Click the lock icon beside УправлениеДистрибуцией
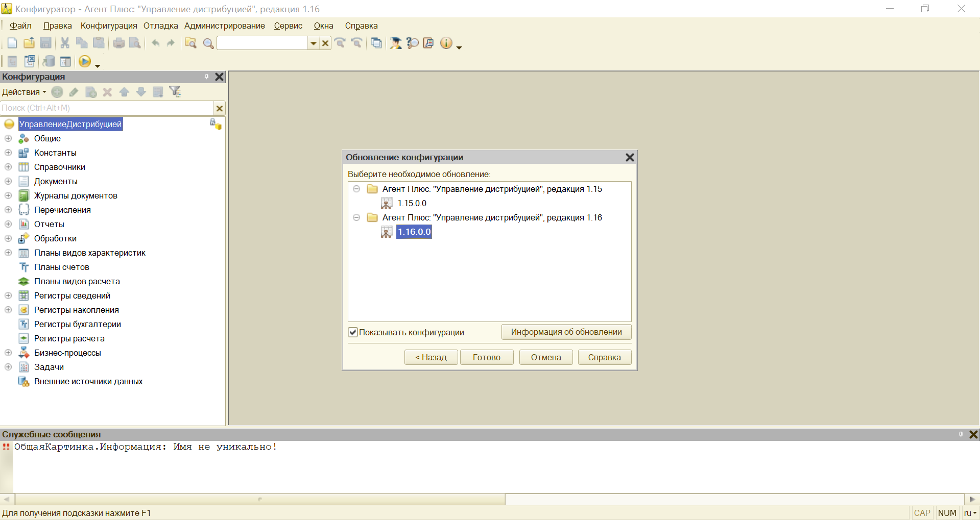This screenshot has height=520, width=980. click(215, 124)
